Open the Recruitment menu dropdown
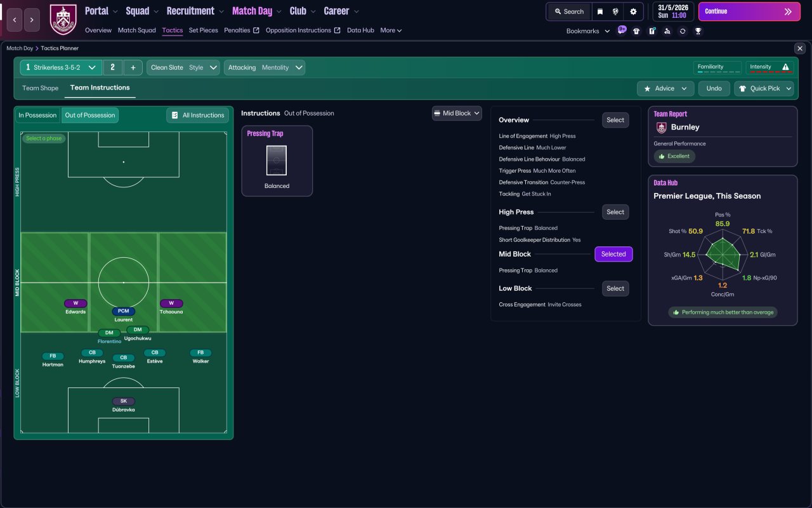Viewport: 812px width, 508px height. click(x=195, y=11)
